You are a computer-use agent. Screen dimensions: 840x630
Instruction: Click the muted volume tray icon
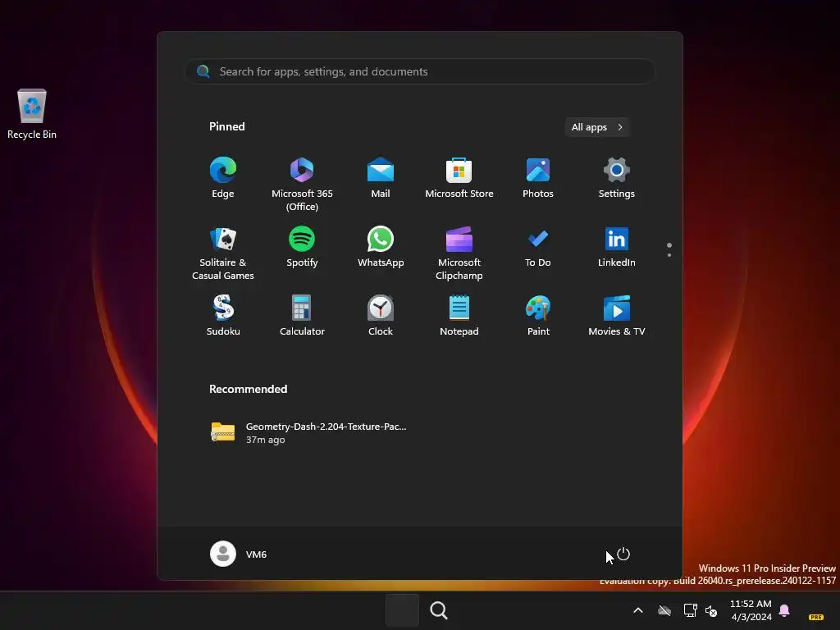711,610
